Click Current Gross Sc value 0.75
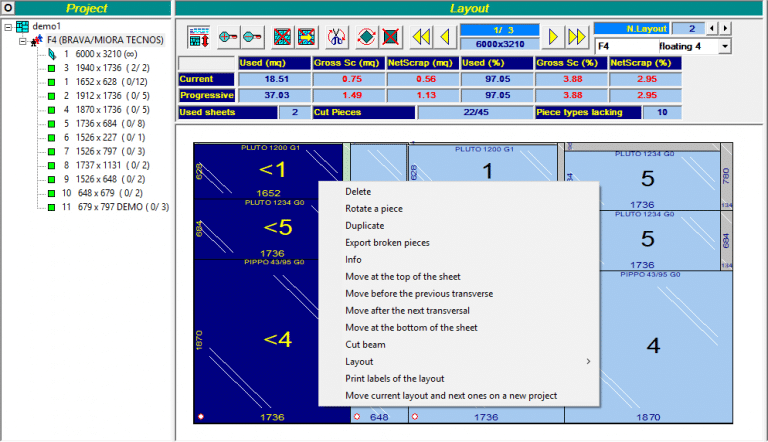 [350, 79]
